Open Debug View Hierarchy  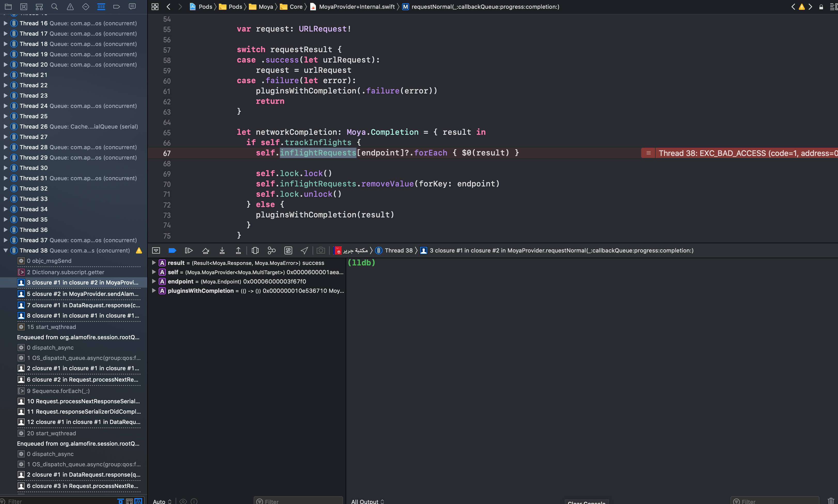[x=255, y=251]
